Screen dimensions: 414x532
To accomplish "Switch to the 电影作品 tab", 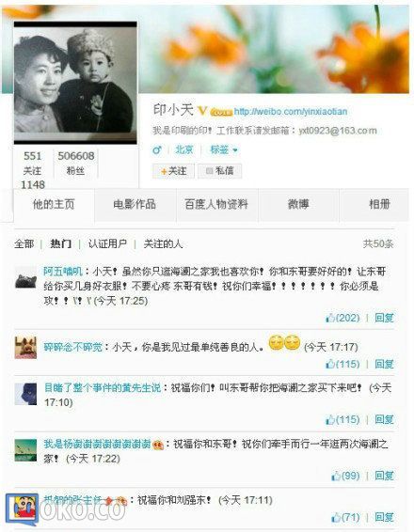I will click(x=135, y=204).
